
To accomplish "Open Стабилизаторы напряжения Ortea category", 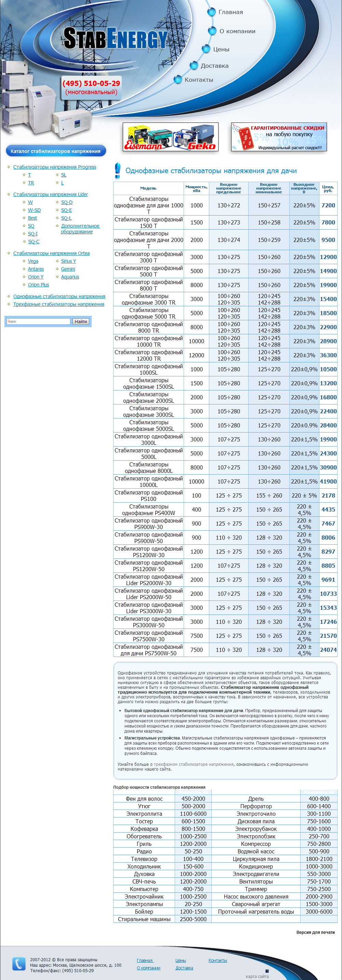I will click(x=51, y=253).
